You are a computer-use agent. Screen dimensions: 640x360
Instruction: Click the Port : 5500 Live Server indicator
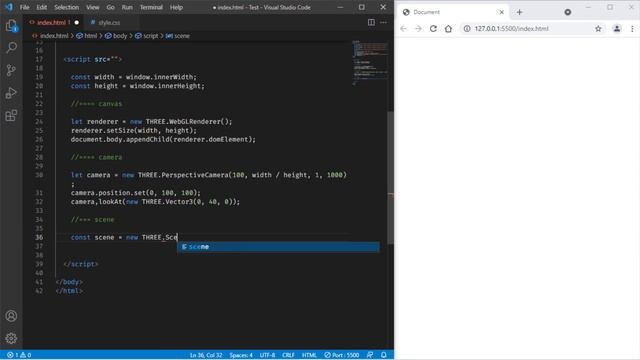(x=342, y=355)
